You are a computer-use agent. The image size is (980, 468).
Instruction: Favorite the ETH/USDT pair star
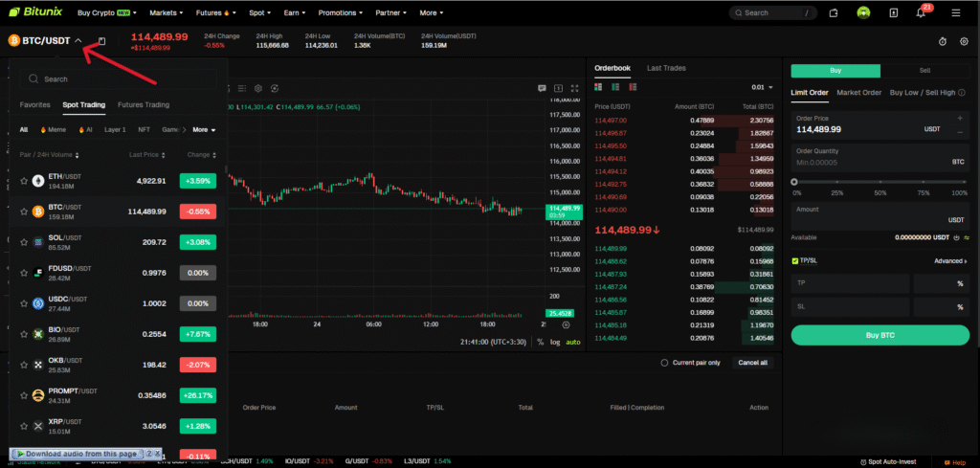point(25,180)
